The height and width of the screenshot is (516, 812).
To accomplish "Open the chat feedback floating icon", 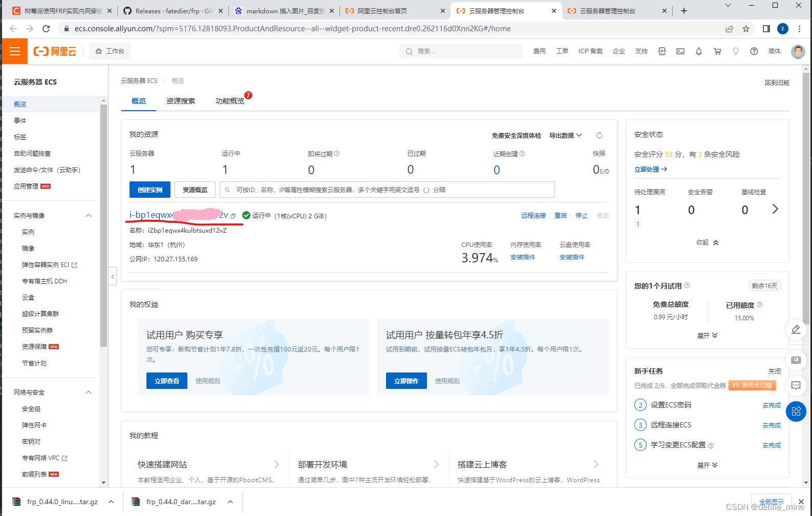I will (796, 385).
